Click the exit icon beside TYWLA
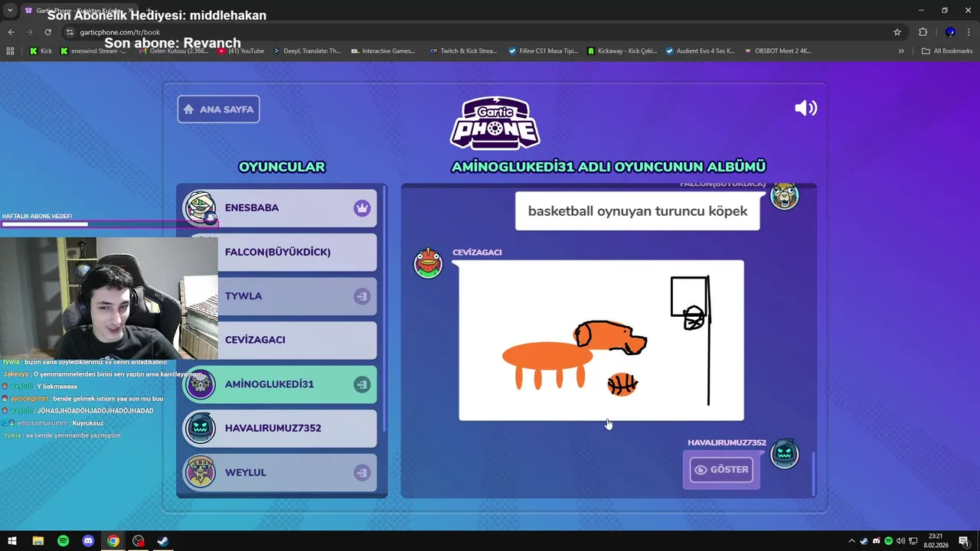This screenshot has height=551, width=980. pos(362,296)
